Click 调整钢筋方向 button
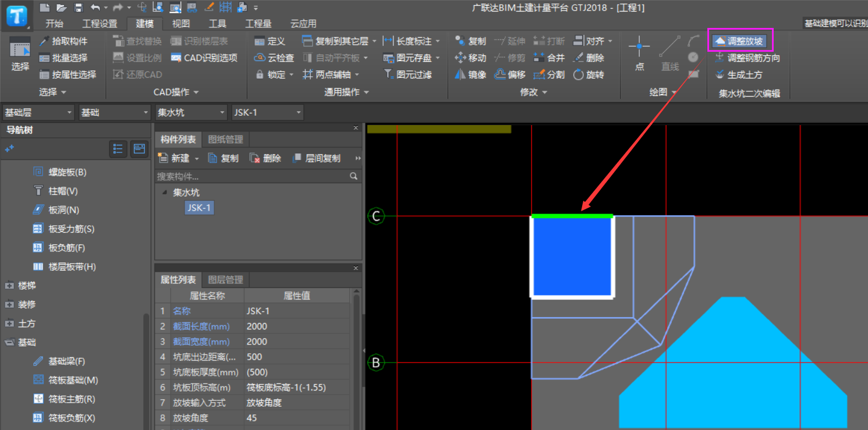 [747, 58]
